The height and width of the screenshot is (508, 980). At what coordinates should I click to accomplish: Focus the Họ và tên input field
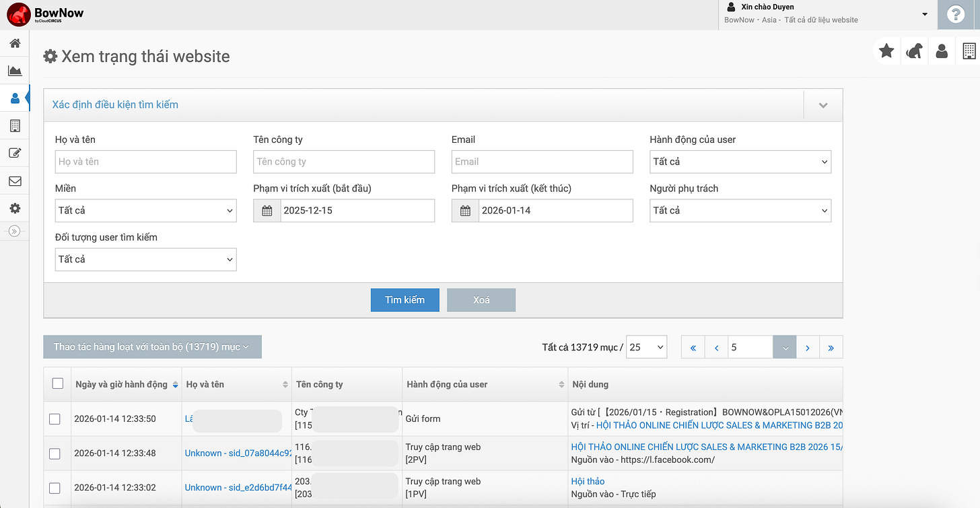tap(146, 162)
